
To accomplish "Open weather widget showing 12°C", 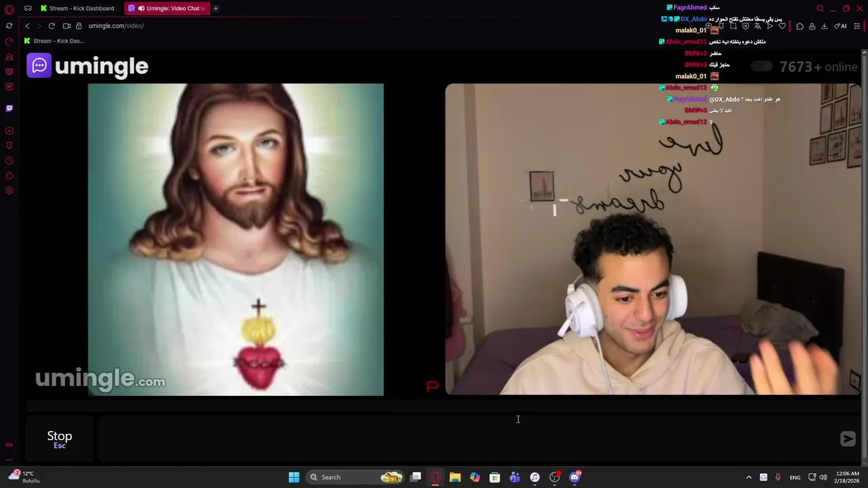I will (x=24, y=477).
